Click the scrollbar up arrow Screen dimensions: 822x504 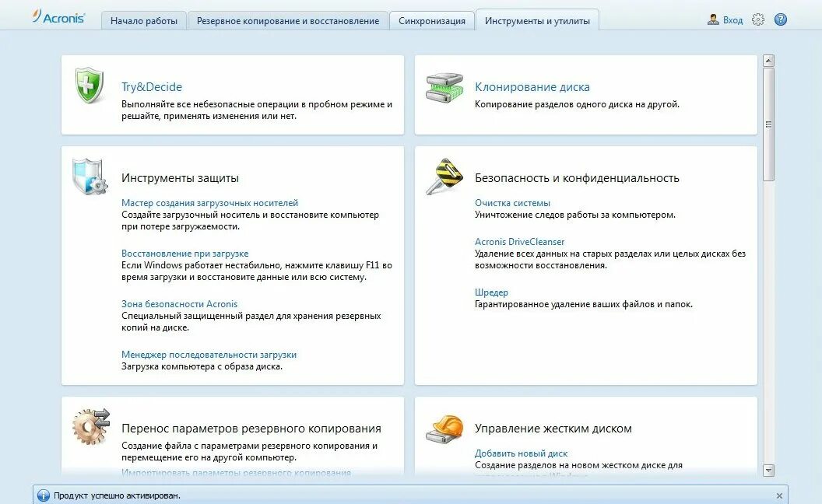pos(768,61)
